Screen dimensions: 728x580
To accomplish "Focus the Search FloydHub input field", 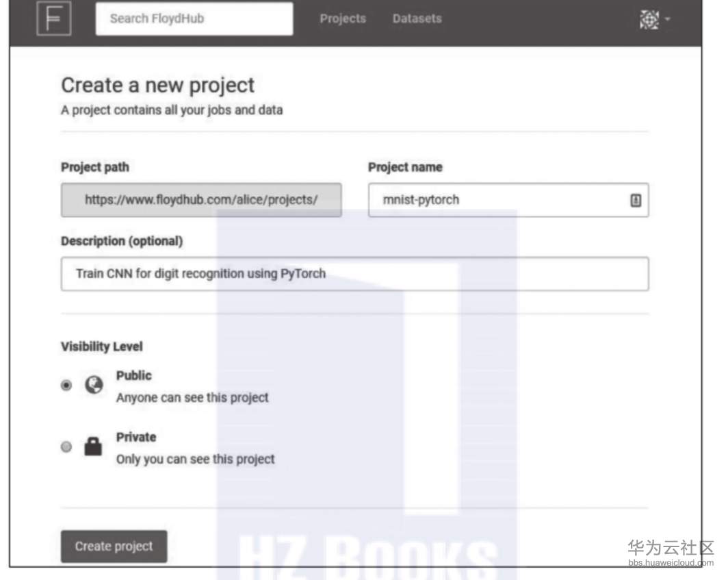I will point(194,18).
